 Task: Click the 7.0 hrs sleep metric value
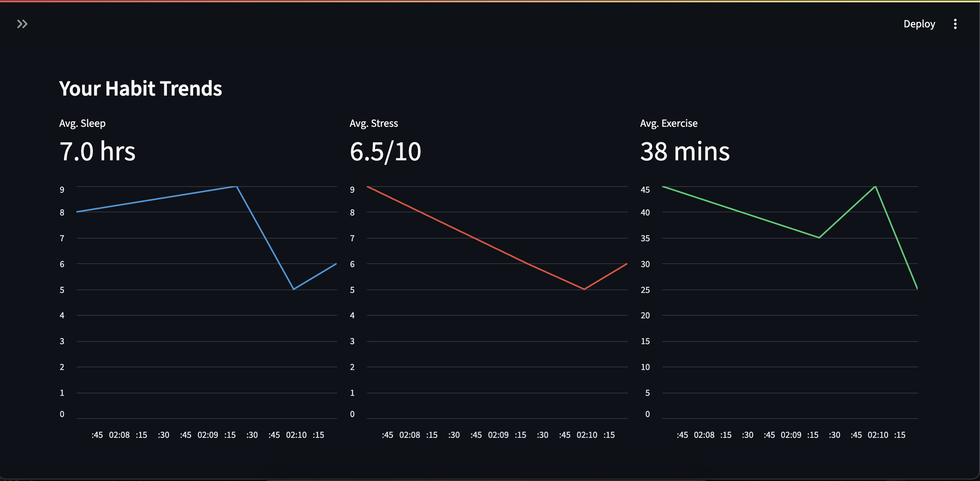(98, 151)
